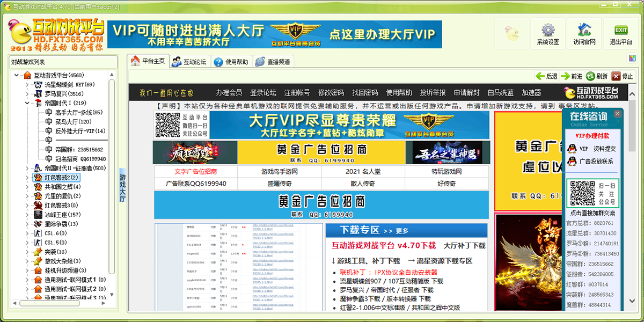
Task: Close the 在线咨询 floating panel
Action: pos(617,114)
